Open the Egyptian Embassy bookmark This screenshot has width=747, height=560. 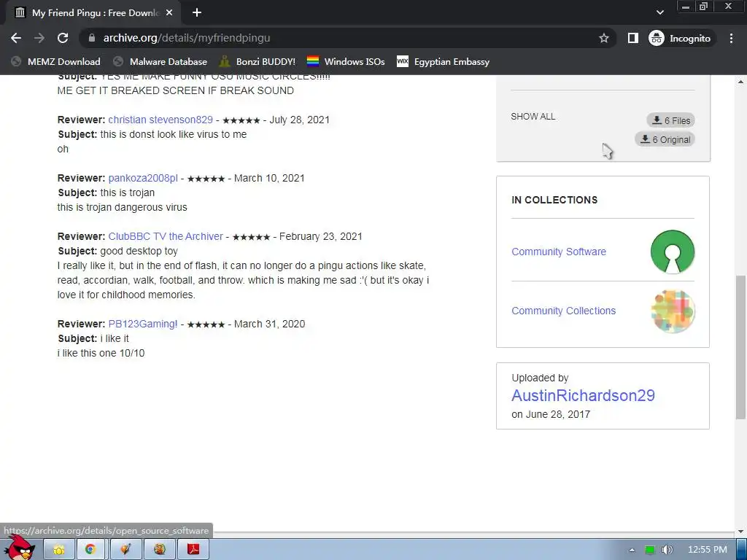pos(443,62)
